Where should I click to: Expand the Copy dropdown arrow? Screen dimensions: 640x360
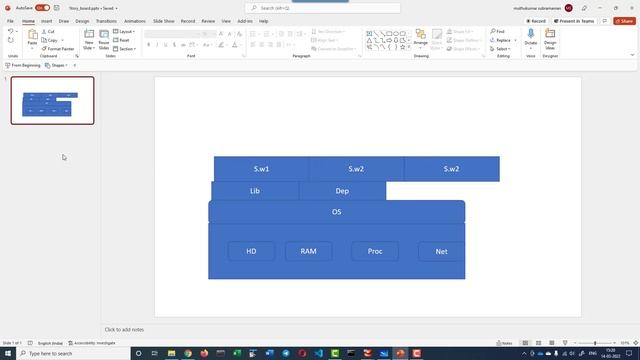pos(62,40)
